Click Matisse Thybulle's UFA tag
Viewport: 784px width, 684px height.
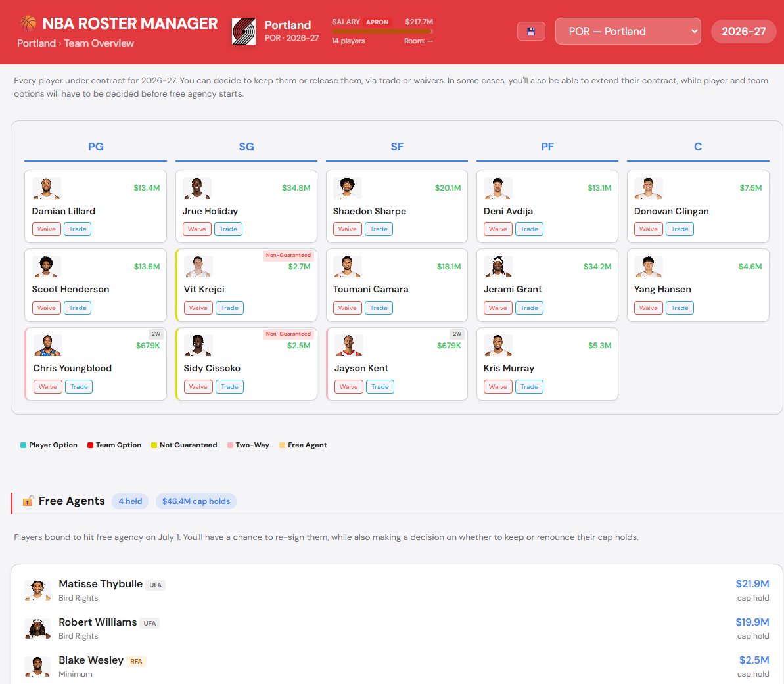[x=156, y=585]
